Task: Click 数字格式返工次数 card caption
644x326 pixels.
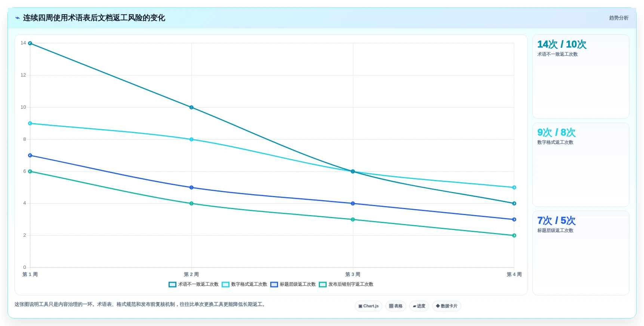Action: tap(555, 142)
